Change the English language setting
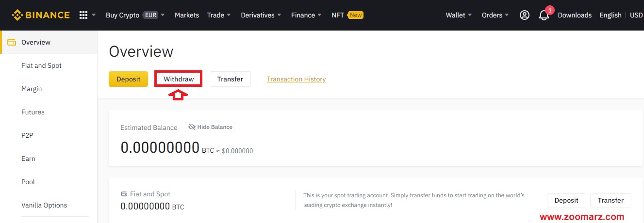 (x=611, y=15)
